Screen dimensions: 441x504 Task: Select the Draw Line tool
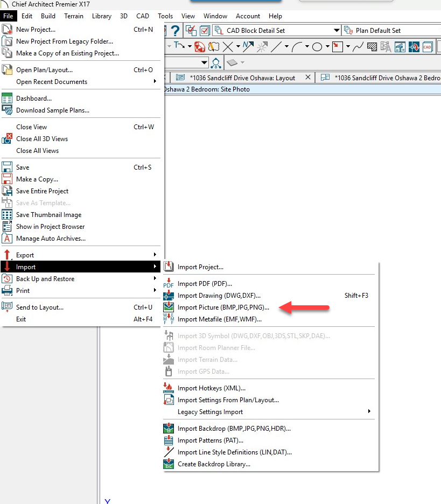click(276, 47)
